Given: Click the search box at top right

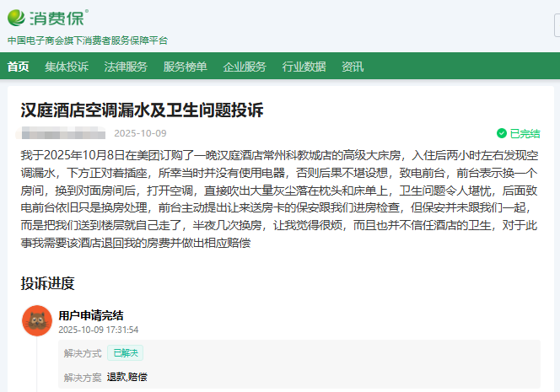Looking at the screenshot, I should pos(557,26).
